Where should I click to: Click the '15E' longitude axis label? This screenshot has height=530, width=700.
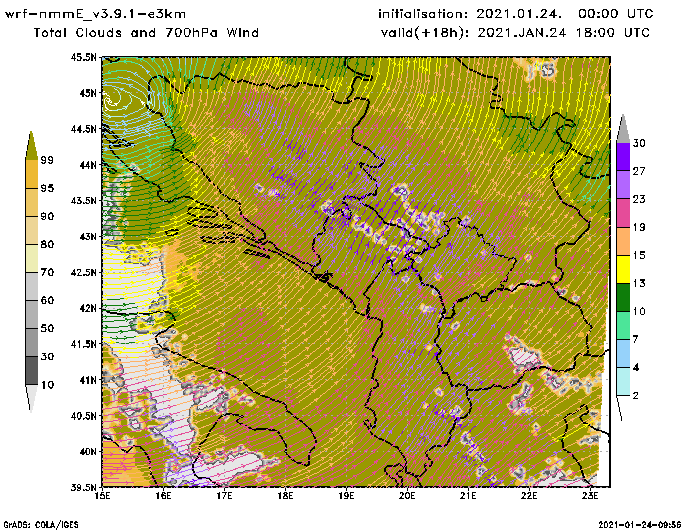103,496
